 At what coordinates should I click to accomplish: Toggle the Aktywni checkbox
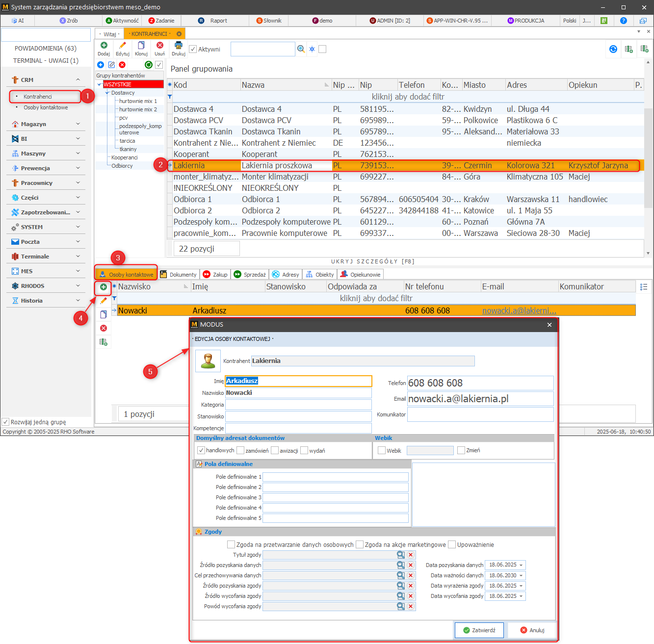point(193,49)
